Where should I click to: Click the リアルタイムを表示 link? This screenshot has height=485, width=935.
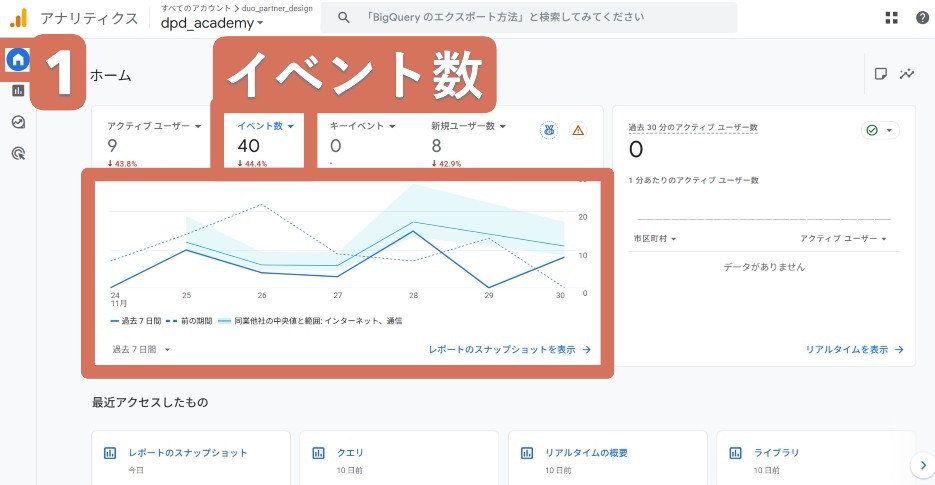tap(854, 350)
